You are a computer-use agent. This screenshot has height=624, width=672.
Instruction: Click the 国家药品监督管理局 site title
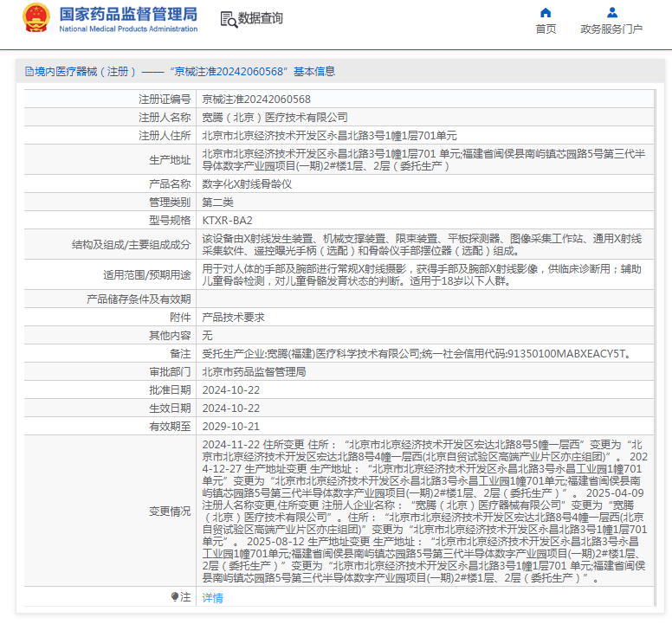coord(128,15)
